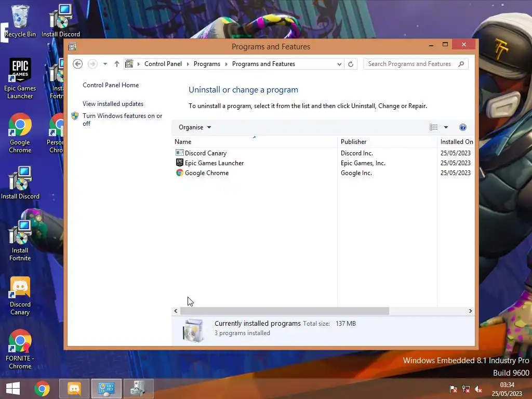Click the Epic Games, Inc. publisher cell
Screen dimensions: 532x399
point(363,163)
